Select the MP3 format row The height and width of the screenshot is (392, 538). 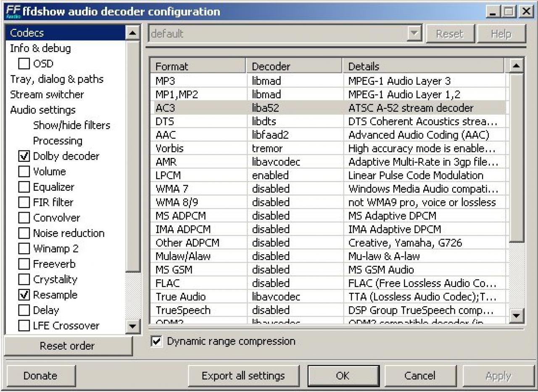click(328, 81)
